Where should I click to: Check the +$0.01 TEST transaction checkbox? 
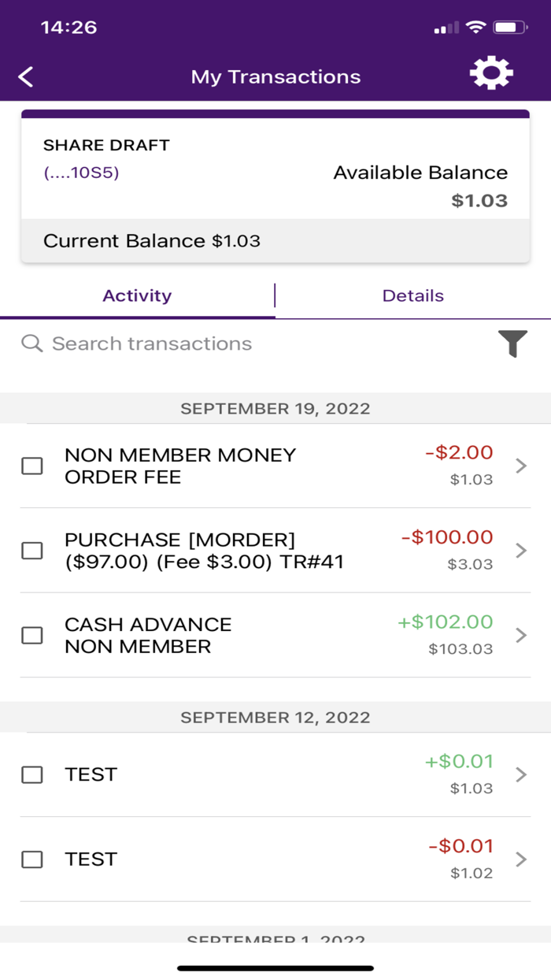(x=32, y=774)
